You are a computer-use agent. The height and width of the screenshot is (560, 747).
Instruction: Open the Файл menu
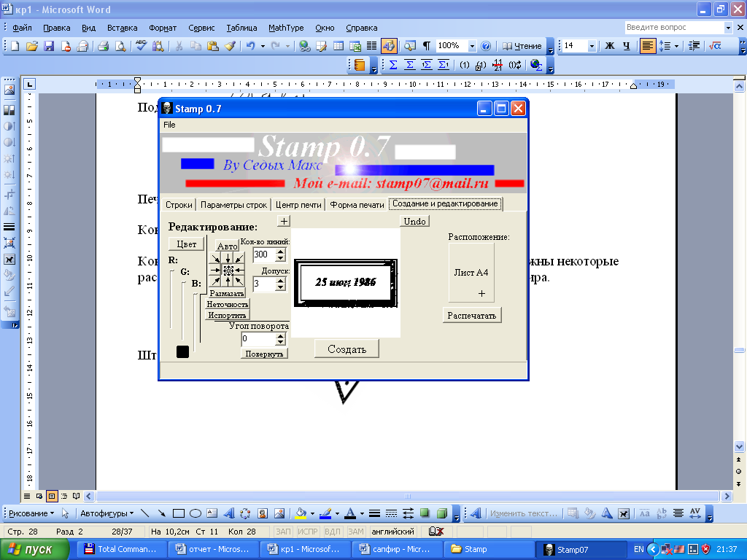[22, 28]
